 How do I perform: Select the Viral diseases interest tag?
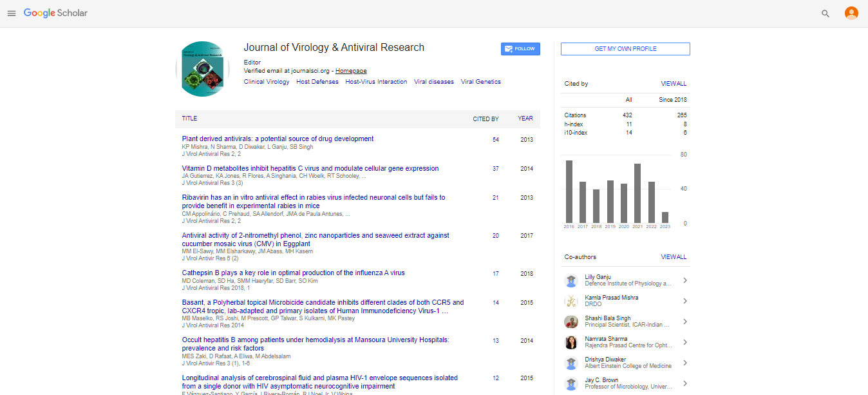pyautogui.click(x=434, y=82)
